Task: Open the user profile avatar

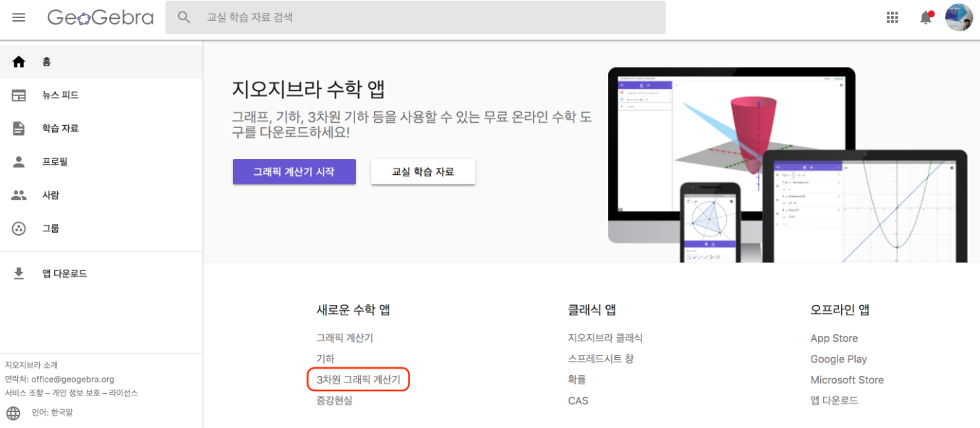Action: 959,17
